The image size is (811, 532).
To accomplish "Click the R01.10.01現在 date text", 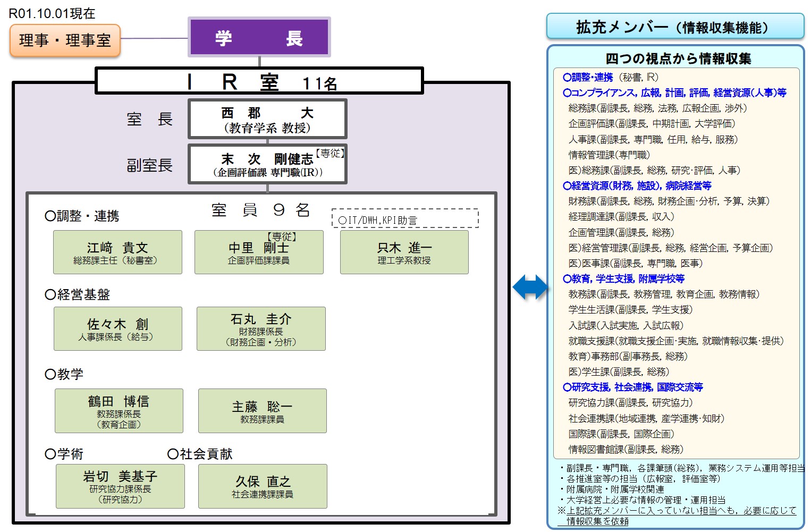I will click(x=52, y=13).
